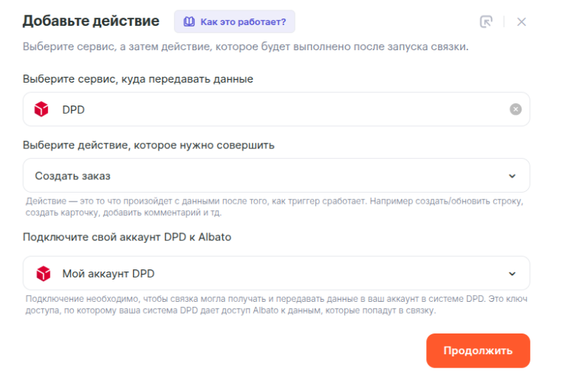The image size is (588, 380).
Task: Click the book icon in the help button
Action: tap(188, 21)
